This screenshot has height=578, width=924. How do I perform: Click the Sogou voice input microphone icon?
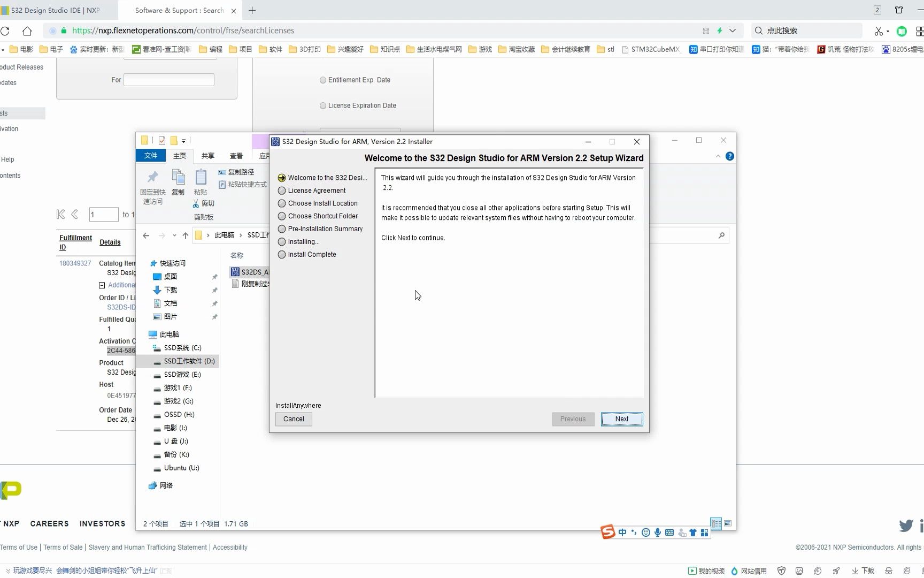click(658, 533)
